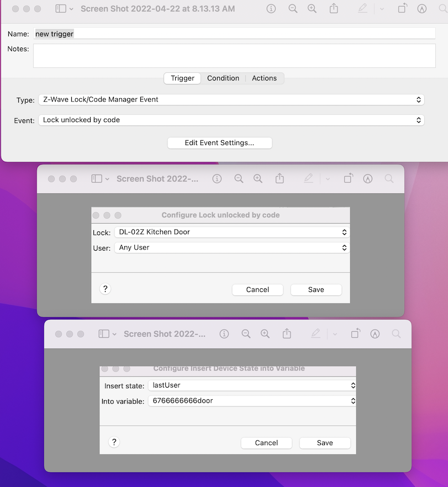Zoom out in the top Preview window

[x=293, y=9]
